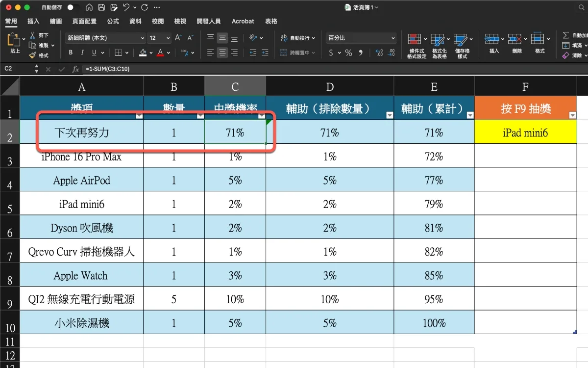Click the percent style icon

pyautogui.click(x=348, y=53)
